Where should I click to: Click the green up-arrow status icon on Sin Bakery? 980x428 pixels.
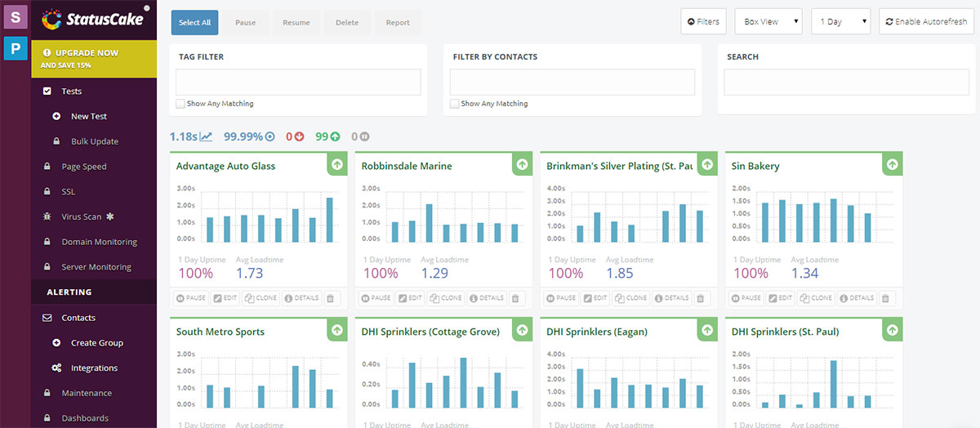pyautogui.click(x=892, y=163)
